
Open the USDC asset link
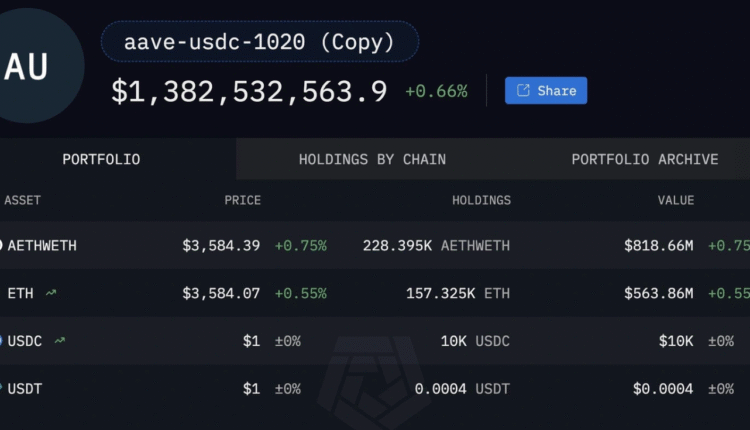[25, 341]
